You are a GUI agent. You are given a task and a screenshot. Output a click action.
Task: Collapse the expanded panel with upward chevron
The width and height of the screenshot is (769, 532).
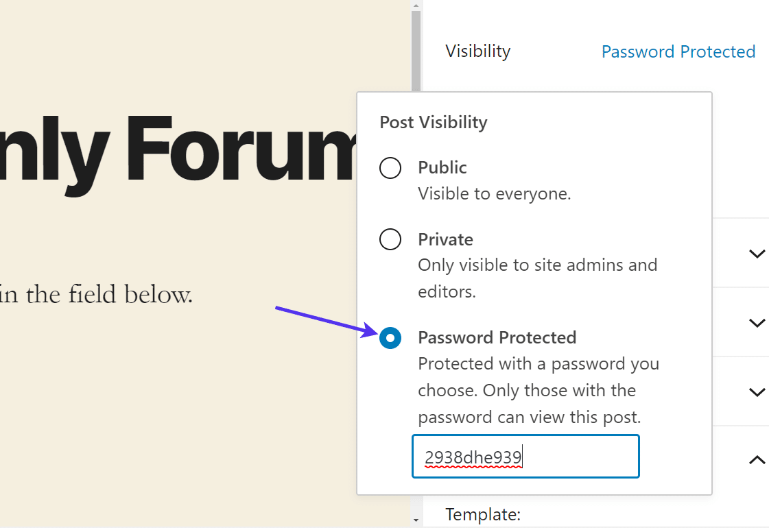757,460
